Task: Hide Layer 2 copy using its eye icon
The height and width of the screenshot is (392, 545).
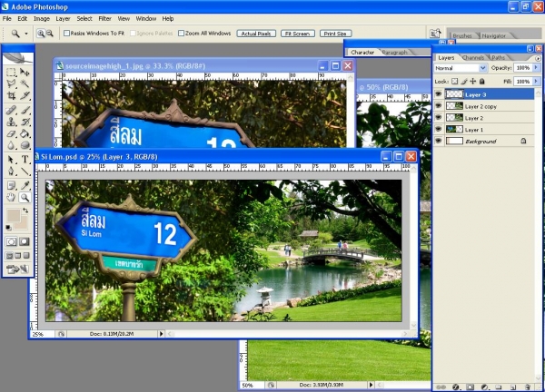Action: click(x=439, y=105)
